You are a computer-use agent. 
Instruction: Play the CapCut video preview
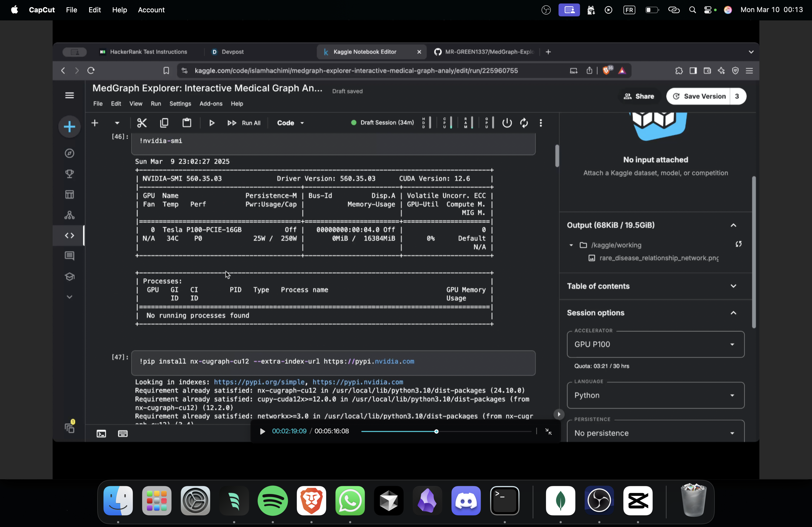(x=262, y=431)
